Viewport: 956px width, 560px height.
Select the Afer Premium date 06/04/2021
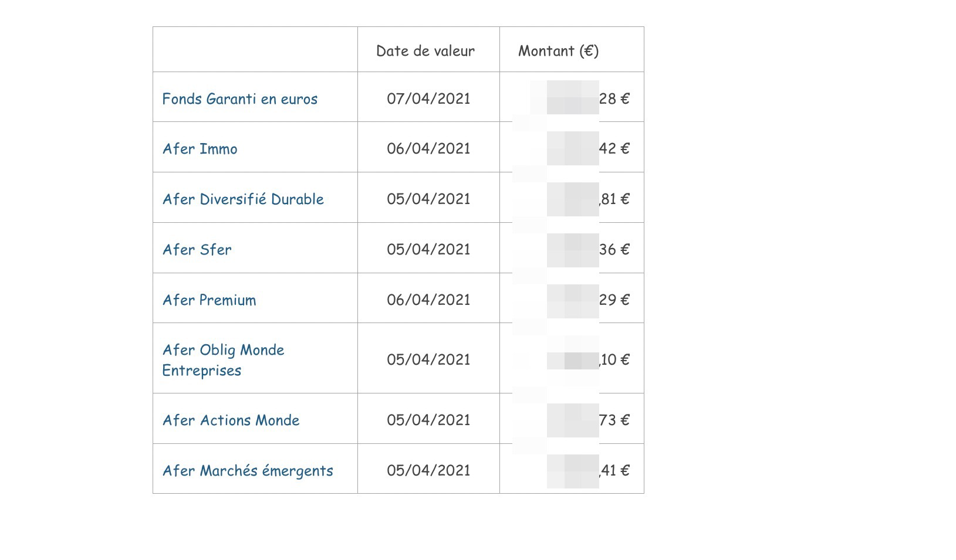click(428, 300)
